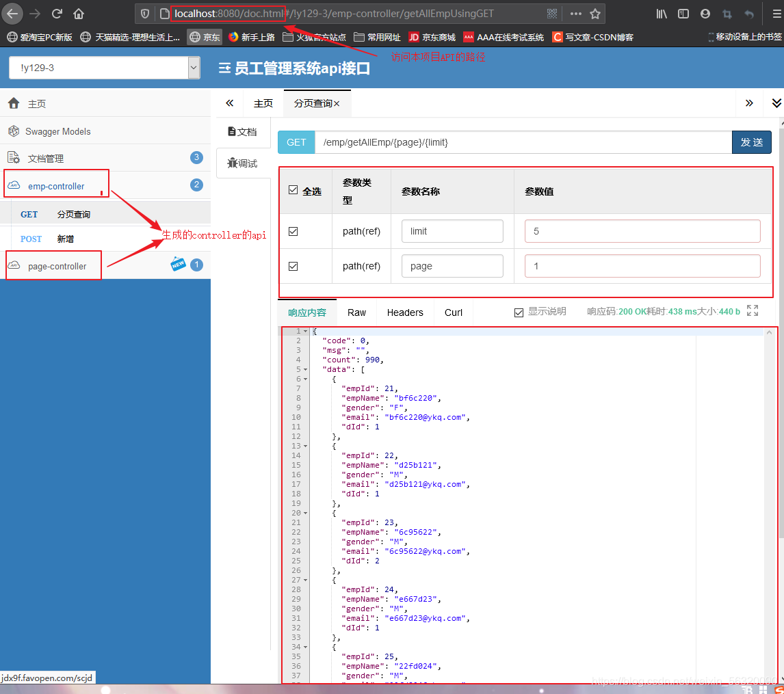Click the home icon in sidebar
Screen dimensions: 784x694
click(14, 103)
